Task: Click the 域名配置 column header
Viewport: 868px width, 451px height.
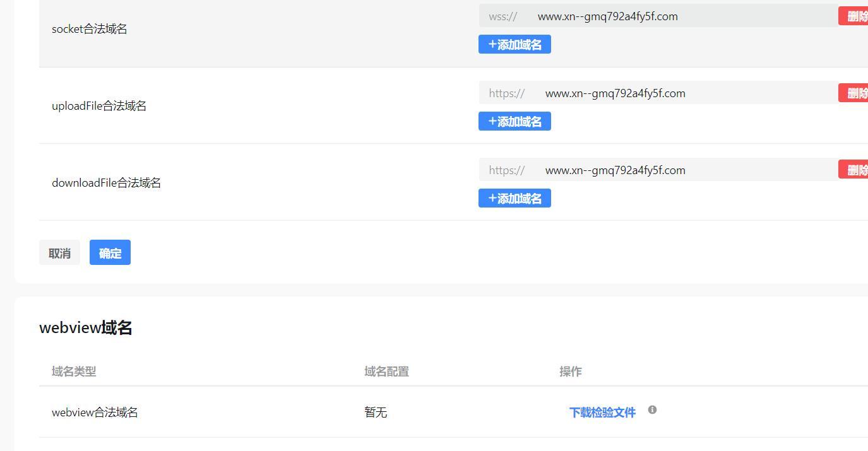Action: coord(386,372)
